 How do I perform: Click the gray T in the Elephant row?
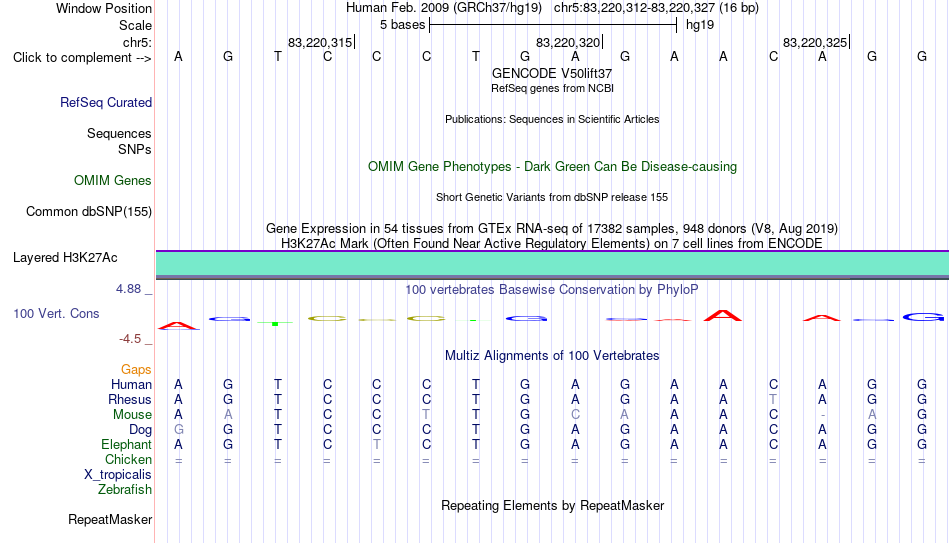[x=377, y=444]
